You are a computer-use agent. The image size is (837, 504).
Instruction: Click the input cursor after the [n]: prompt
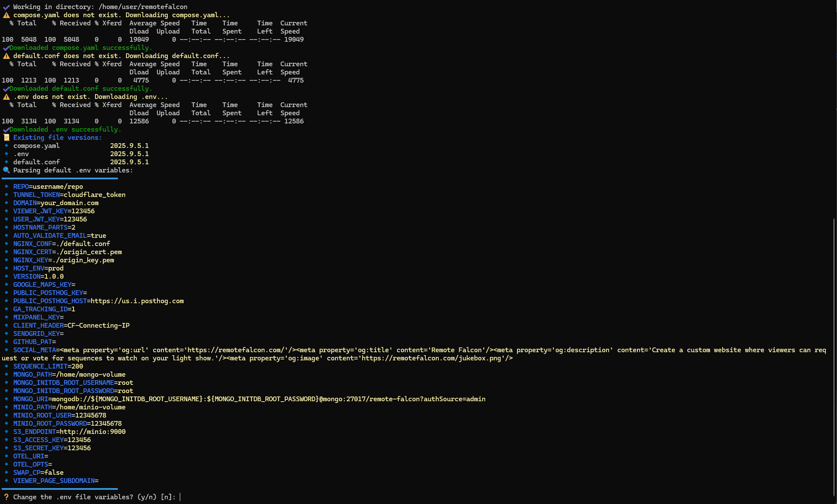[180, 497]
